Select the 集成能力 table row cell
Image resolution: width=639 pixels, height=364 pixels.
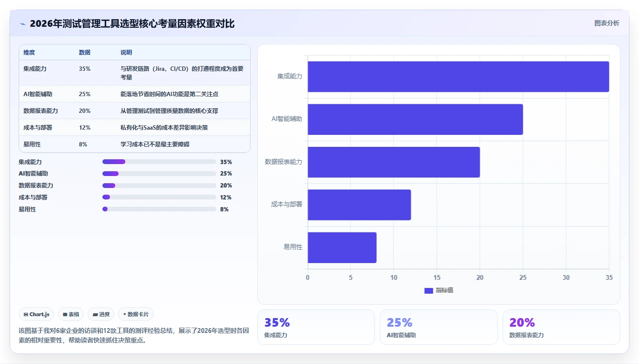[x=35, y=69]
